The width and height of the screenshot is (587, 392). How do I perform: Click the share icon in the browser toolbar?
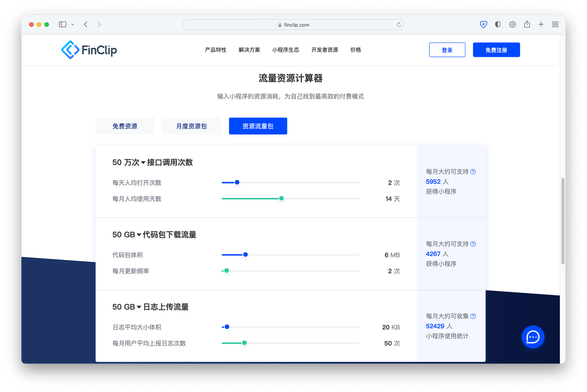click(527, 24)
